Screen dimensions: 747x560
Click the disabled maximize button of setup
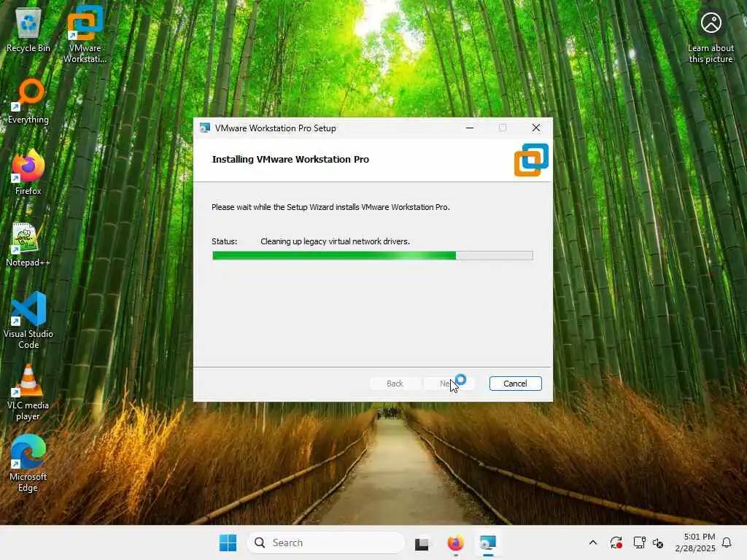[503, 128]
